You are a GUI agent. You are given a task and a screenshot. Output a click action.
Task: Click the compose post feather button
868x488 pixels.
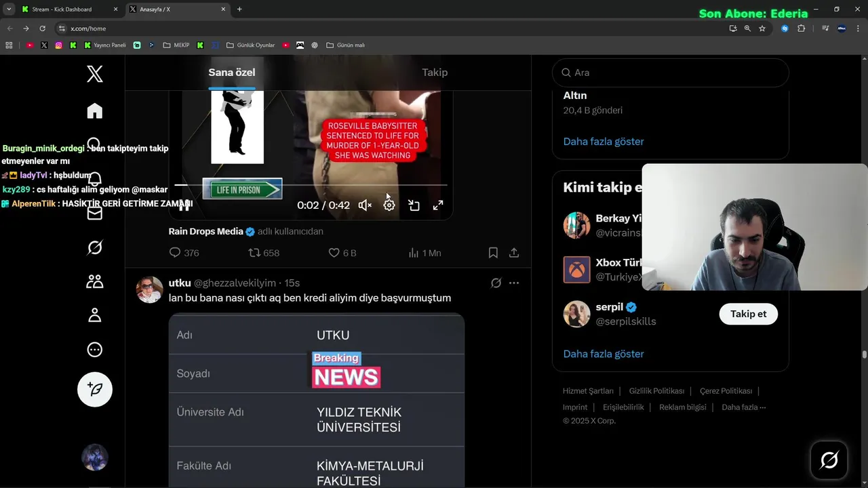[95, 389]
